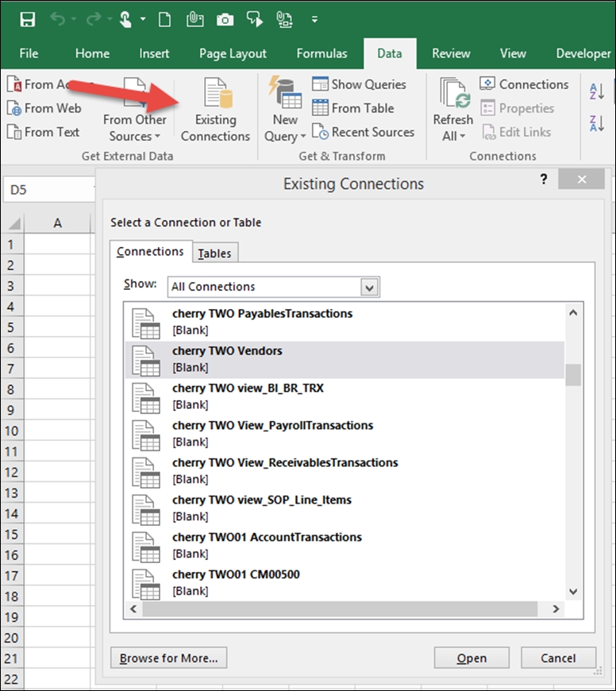616x691 pixels.
Task: Click the camera icon in quick access toolbar
Action: [x=225, y=19]
